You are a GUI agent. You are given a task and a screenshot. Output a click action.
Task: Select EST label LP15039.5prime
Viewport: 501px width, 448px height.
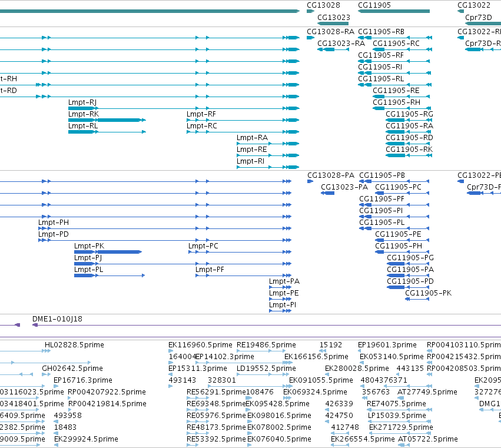point(397,416)
